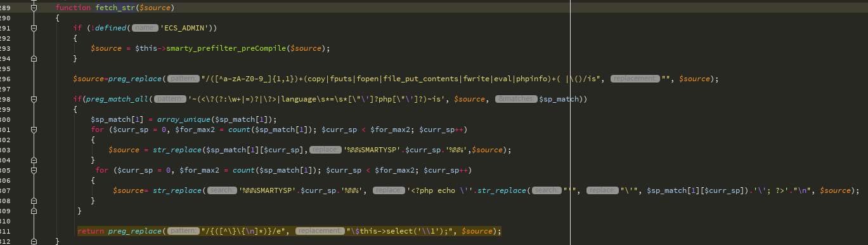
Task: Click fold end marker on line 304
Action: [34, 160]
